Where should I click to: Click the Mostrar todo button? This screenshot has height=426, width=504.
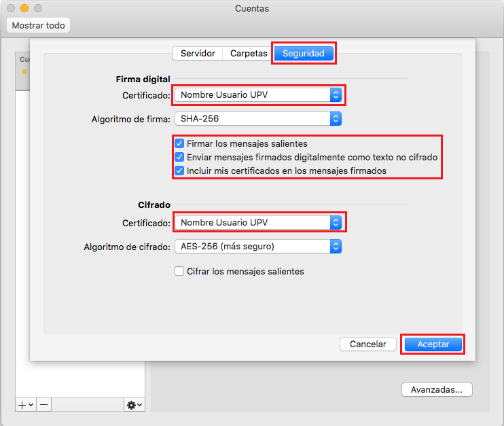pyautogui.click(x=38, y=25)
